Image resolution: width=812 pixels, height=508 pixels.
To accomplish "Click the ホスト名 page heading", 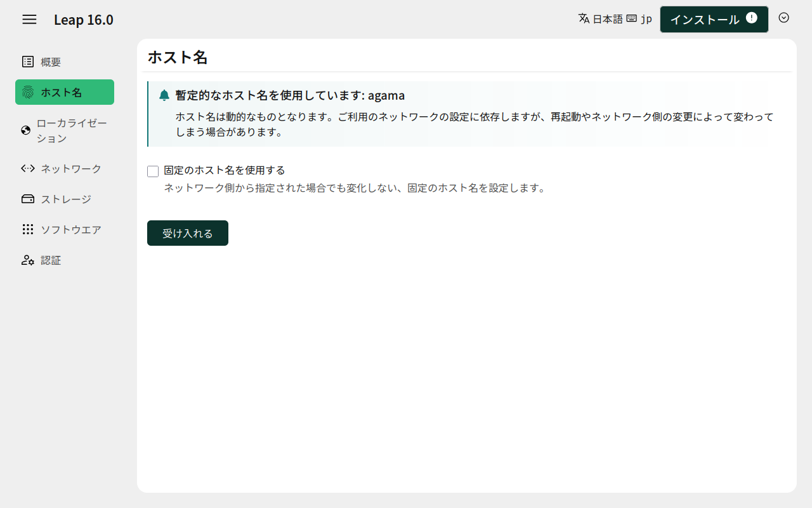I will [x=178, y=57].
